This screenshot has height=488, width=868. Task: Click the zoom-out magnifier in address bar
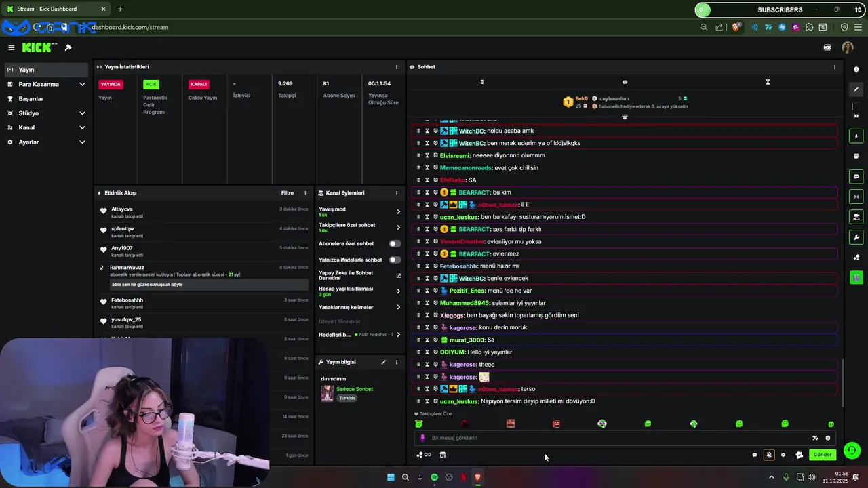pyautogui.click(x=704, y=27)
